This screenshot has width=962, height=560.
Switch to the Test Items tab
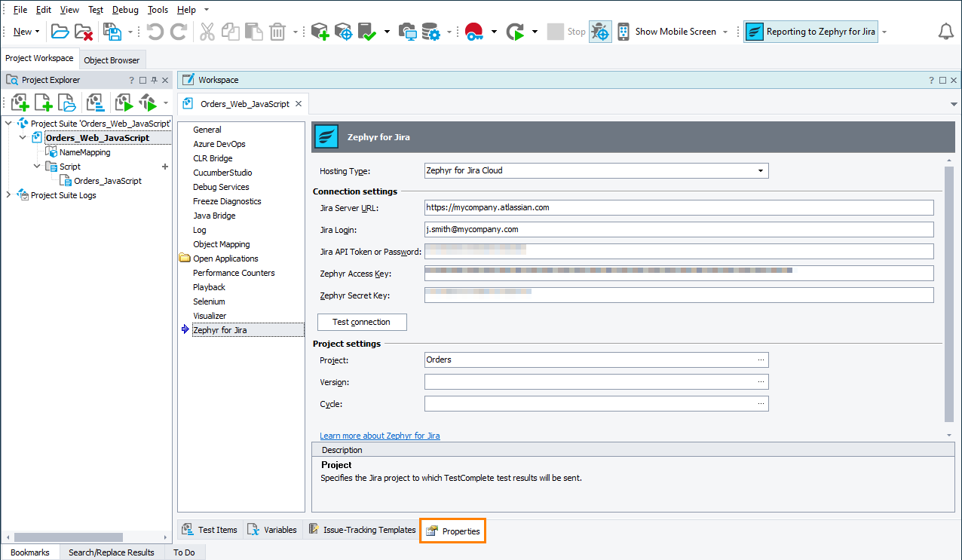point(210,530)
